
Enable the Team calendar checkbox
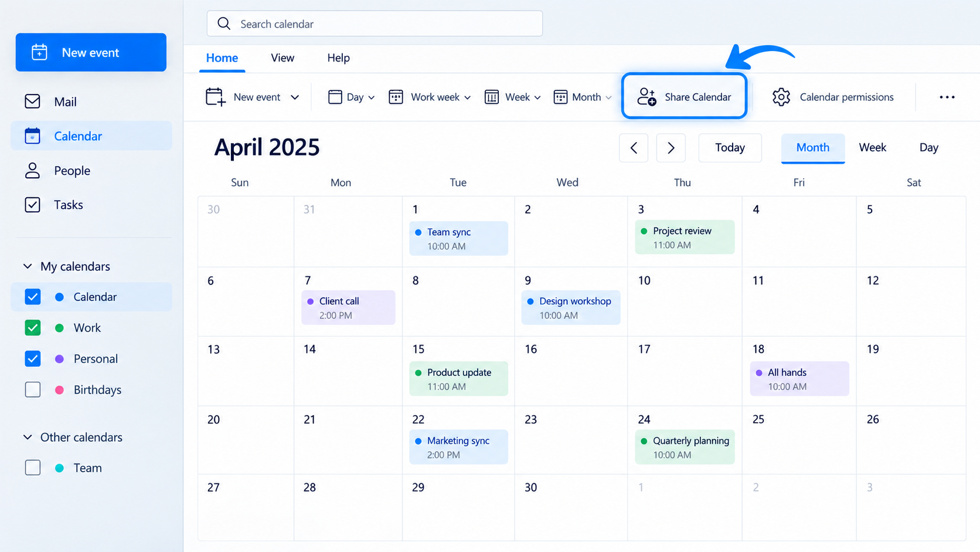pyautogui.click(x=33, y=468)
